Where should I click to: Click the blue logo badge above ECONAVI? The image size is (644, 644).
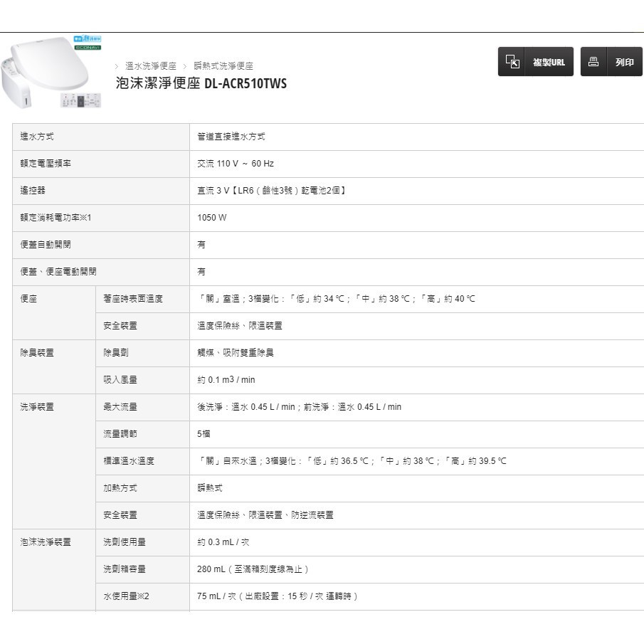point(88,38)
